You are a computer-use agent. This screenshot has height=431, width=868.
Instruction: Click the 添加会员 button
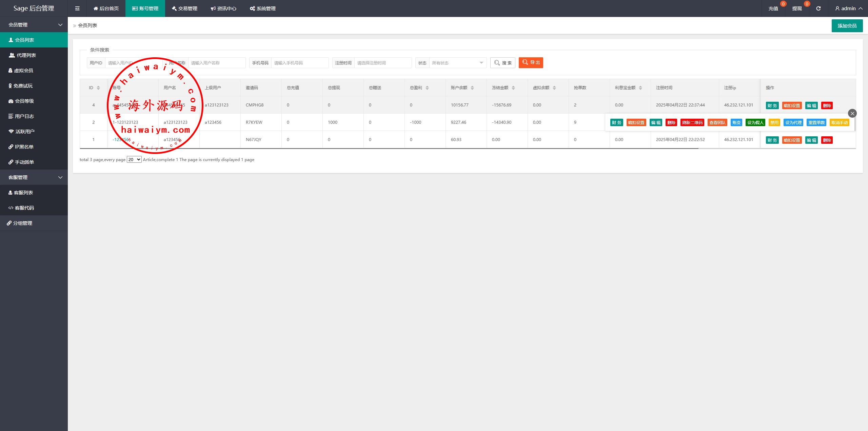[847, 26]
